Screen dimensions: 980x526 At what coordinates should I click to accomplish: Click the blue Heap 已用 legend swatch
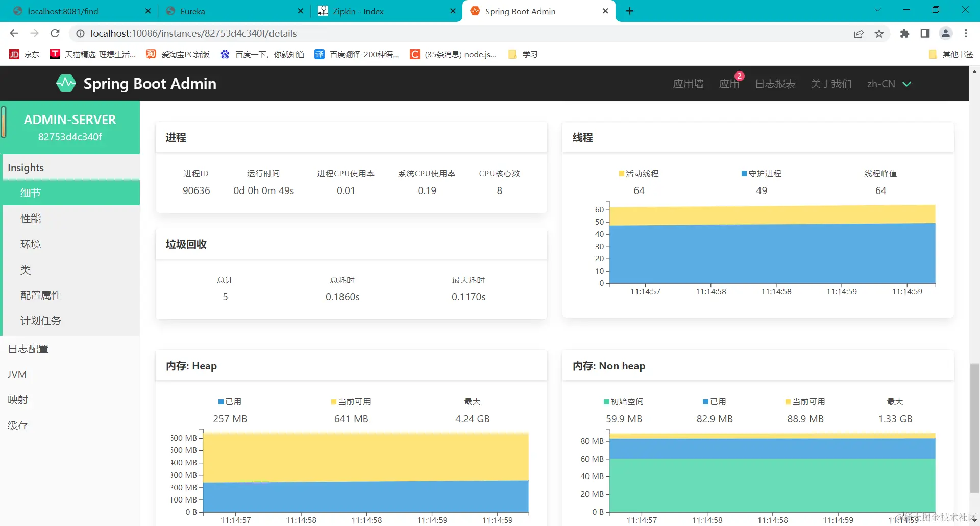[221, 402]
